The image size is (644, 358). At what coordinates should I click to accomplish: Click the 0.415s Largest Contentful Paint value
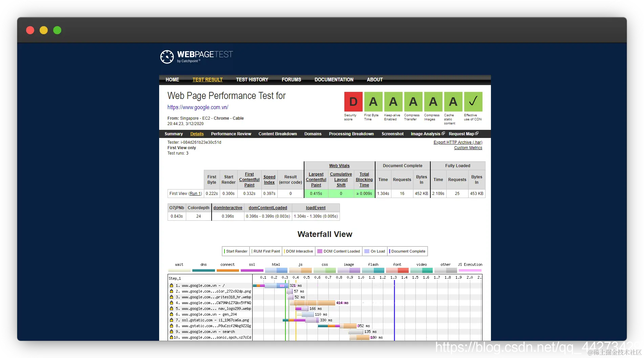316,194
